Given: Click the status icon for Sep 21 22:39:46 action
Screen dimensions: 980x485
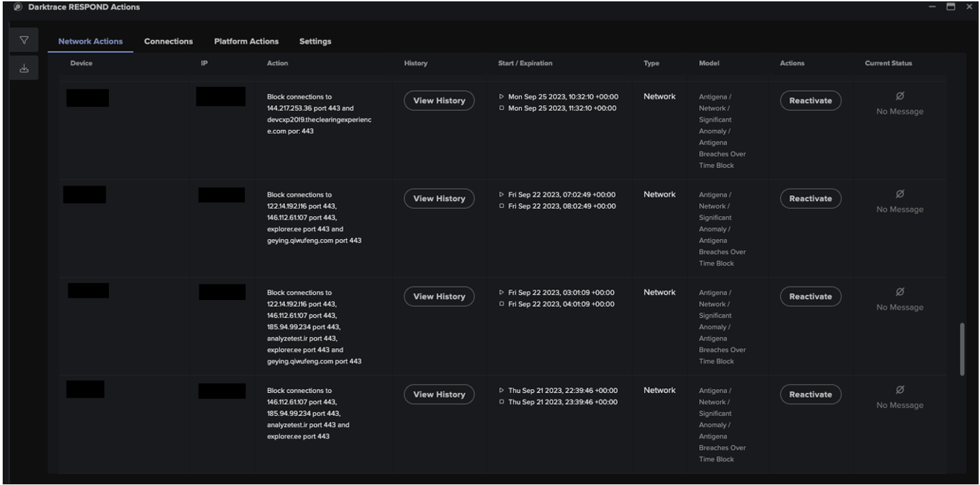Looking at the screenshot, I should coord(899,389).
